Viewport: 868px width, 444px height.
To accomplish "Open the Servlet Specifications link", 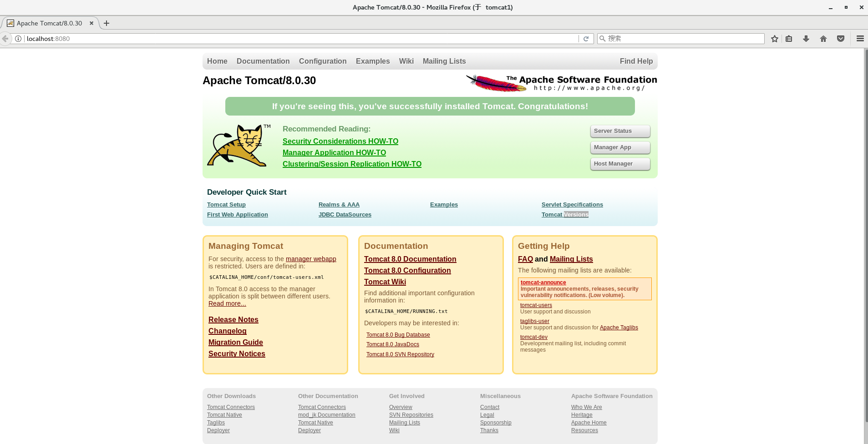I will tap(572, 205).
